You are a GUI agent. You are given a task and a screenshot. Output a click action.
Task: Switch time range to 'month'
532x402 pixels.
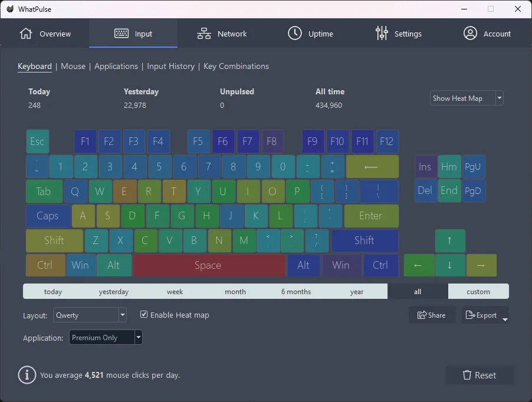[x=235, y=291]
